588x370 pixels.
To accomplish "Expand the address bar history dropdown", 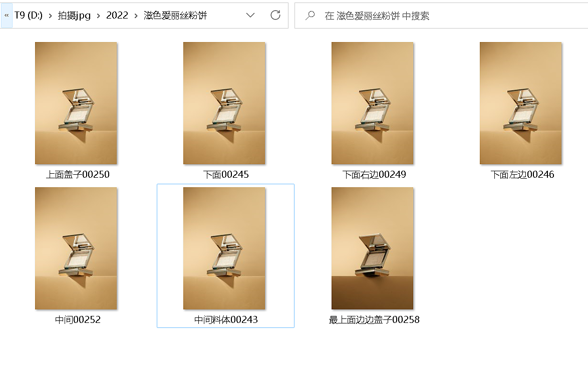I will pyautogui.click(x=250, y=16).
